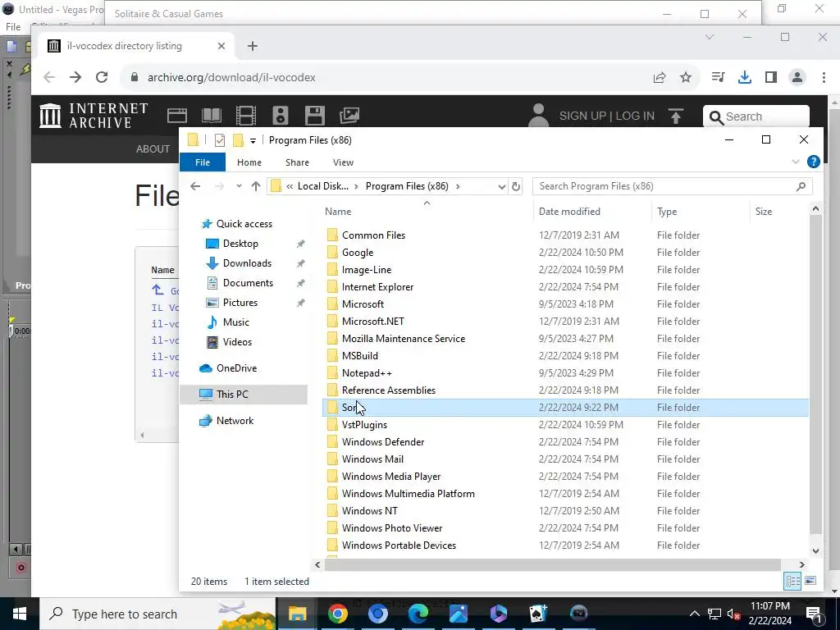Viewport: 840px width, 630px height.
Task: Click Chrome back navigation arrow
Action: pos(49,77)
